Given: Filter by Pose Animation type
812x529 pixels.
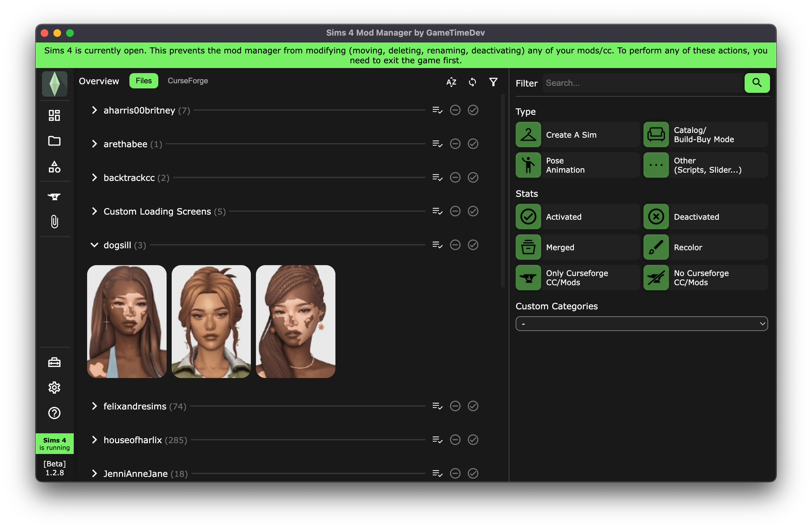Looking at the screenshot, I should (x=577, y=165).
